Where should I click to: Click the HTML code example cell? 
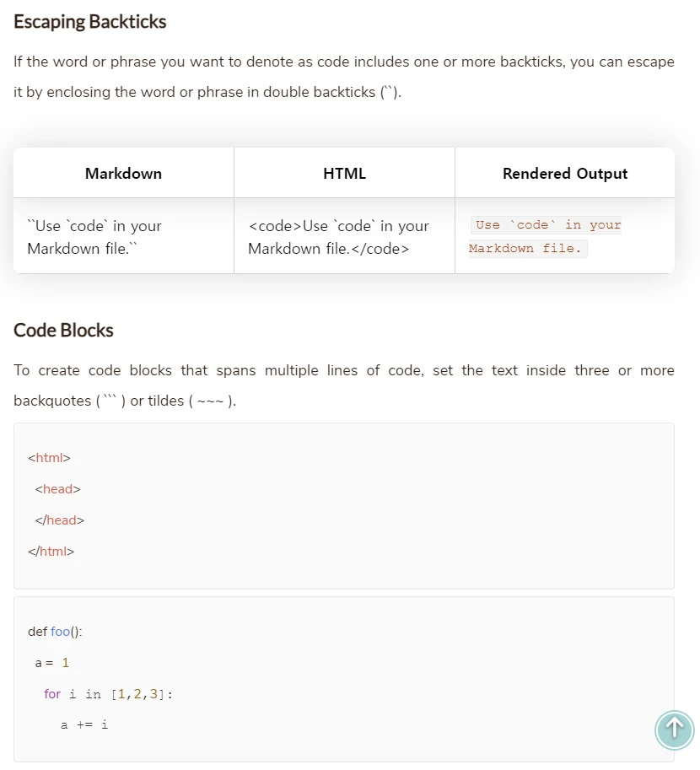pos(338,237)
